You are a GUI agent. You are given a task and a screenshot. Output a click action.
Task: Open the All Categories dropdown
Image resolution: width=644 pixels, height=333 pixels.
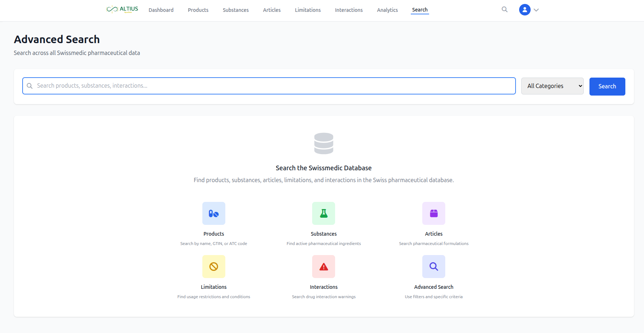pyautogui.click(x=552, y=86)
